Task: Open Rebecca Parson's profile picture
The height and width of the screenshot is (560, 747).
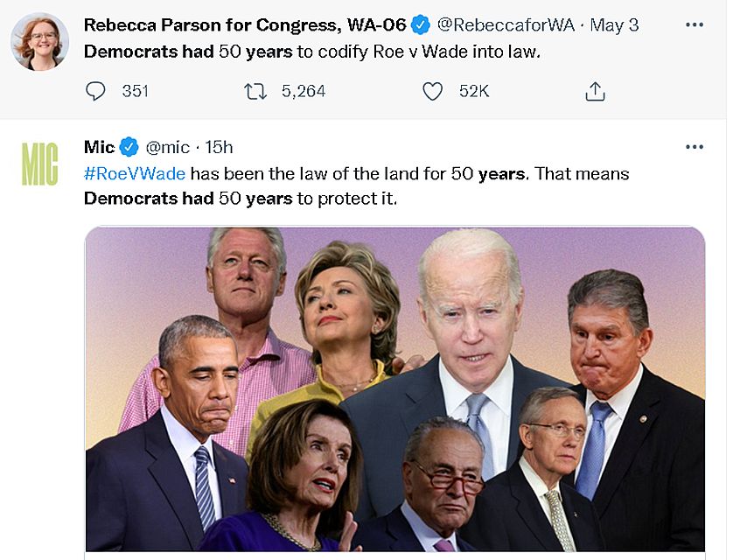Action: (40, 42)
